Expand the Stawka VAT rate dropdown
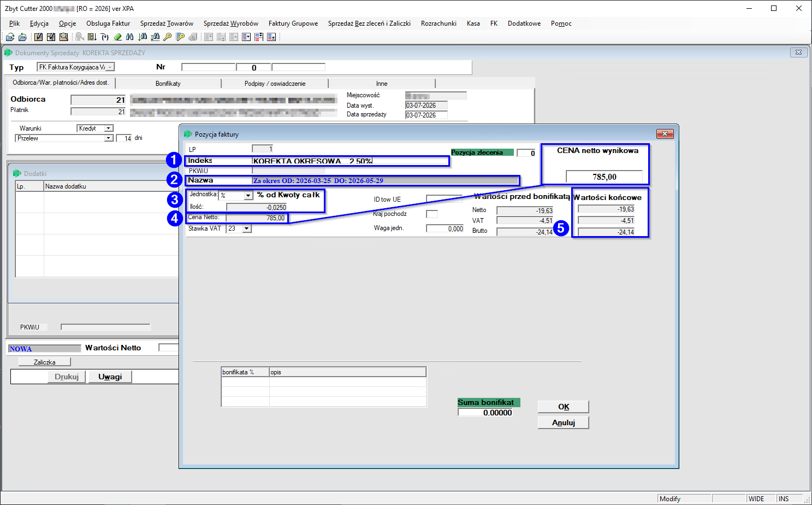The width and height of the screenshot is (812, 505). pyautogui.click(x=247, y=228)
